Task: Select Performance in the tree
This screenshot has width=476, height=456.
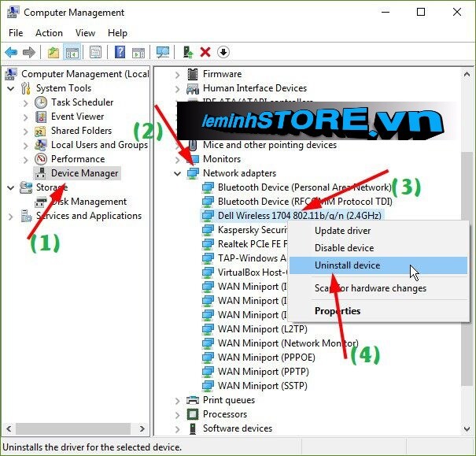Action: pos(78,159)
